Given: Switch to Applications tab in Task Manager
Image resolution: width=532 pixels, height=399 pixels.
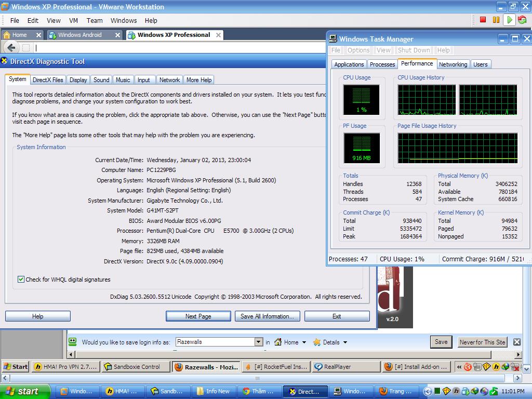Looking at the screenshot, I should (x=349, y=64).
